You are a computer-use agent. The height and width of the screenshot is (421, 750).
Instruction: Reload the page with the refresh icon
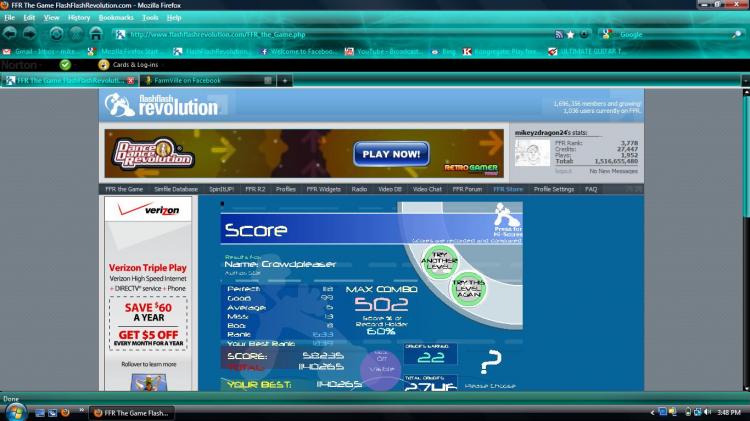56,34
